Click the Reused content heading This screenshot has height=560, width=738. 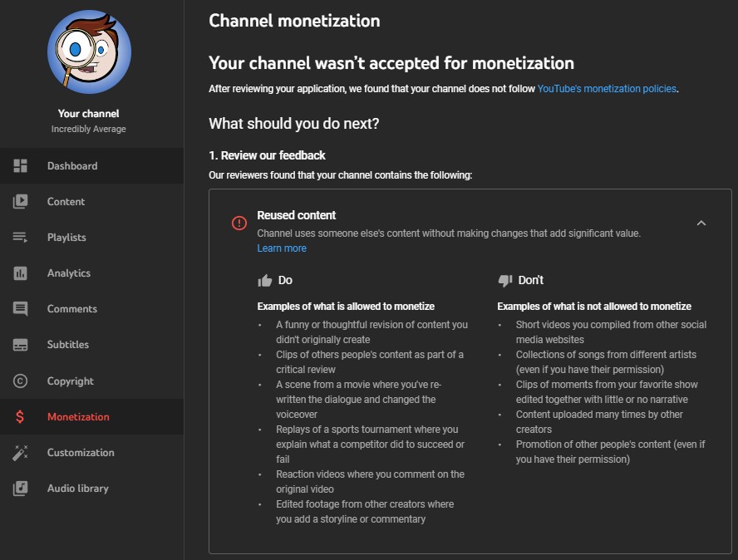(x=297, y=215)
